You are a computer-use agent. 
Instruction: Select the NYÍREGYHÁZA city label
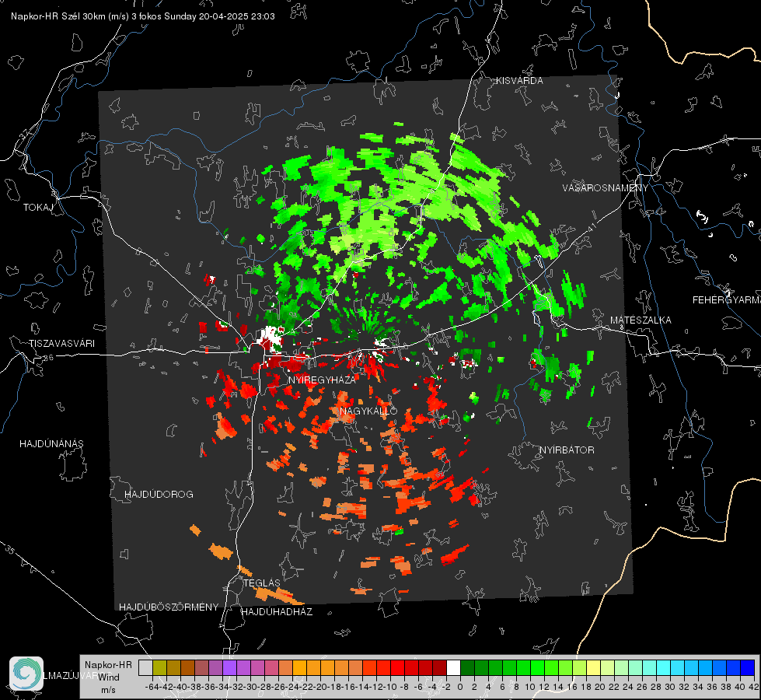click(x=322, y=380)
